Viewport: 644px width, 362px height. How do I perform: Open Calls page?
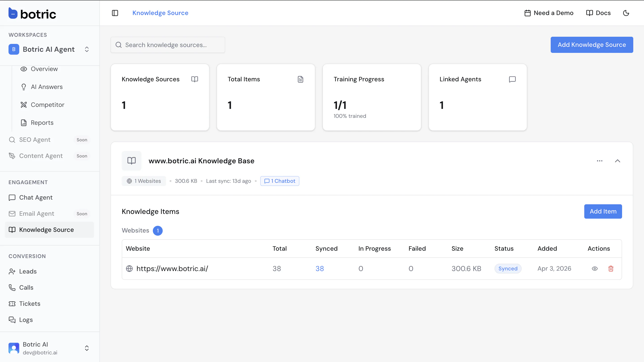[x=49, y=287]
